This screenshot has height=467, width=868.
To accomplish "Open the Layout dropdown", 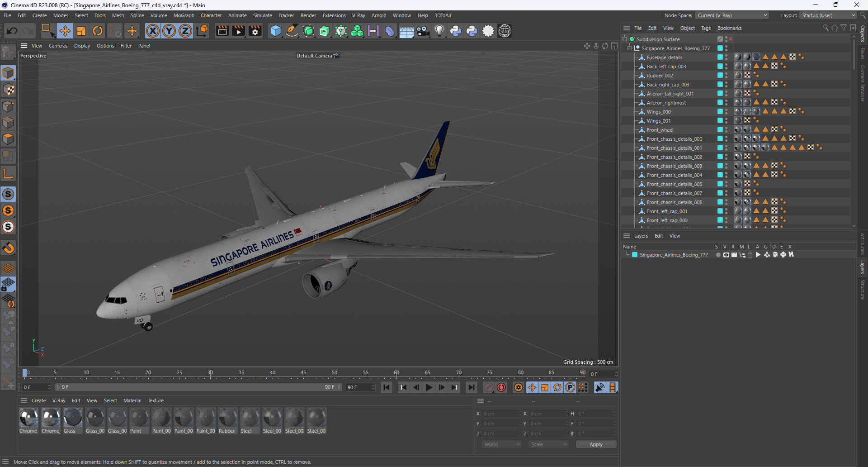I will pos(828,15).
